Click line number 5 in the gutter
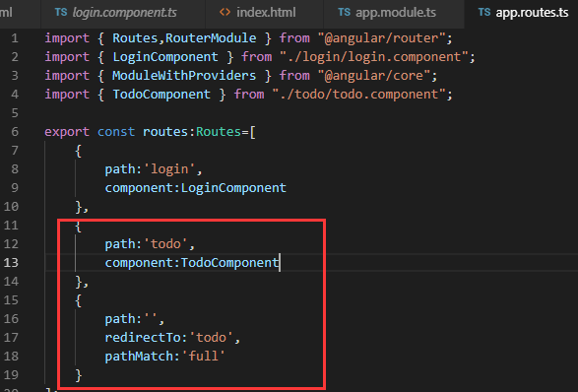Viewport: 578px width, 392px height. tap(15, 113)
